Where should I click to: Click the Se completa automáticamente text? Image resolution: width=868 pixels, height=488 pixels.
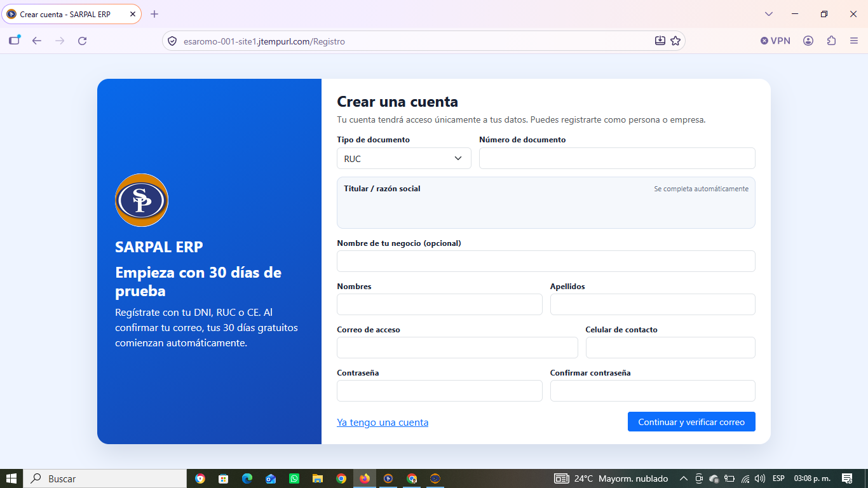[701, 189]
